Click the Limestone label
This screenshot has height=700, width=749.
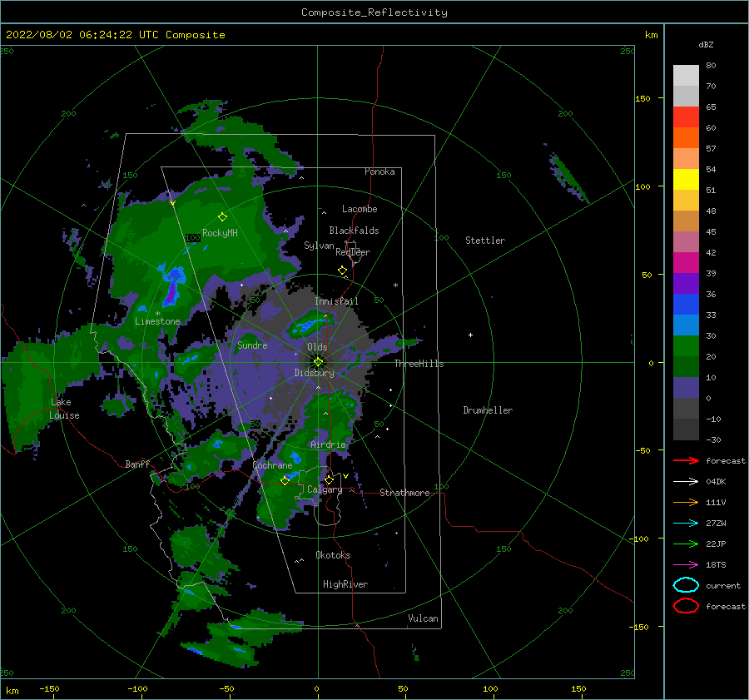157,321
